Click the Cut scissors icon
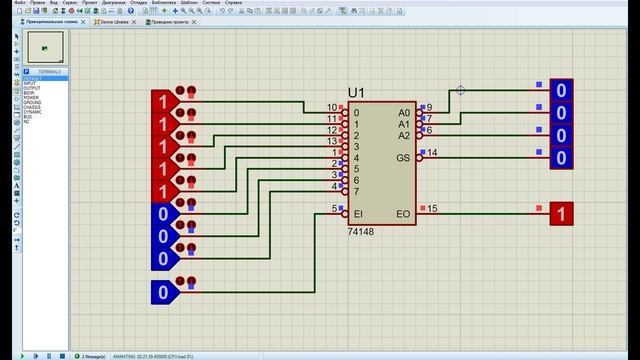The width and height of the screenshot is (640, 360). 242,11
